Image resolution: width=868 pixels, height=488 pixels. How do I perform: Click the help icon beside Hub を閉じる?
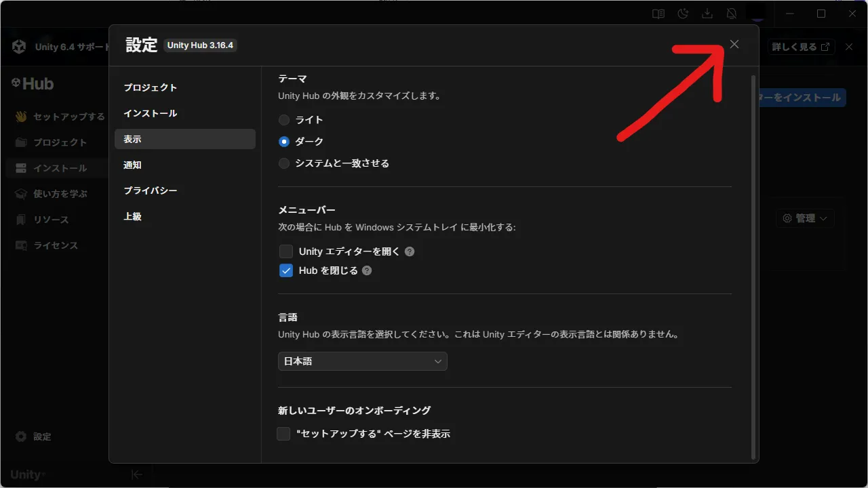coord(366,270)
